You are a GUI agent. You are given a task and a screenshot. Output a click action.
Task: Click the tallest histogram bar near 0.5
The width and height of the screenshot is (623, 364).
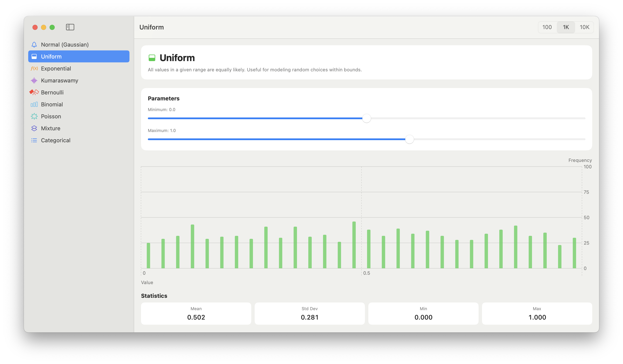354,245
